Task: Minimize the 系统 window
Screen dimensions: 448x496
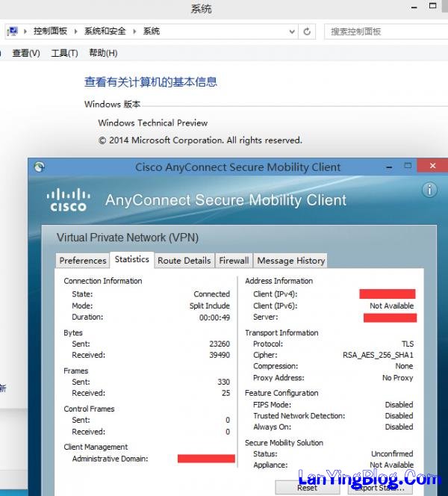Action: pos(414,7)
